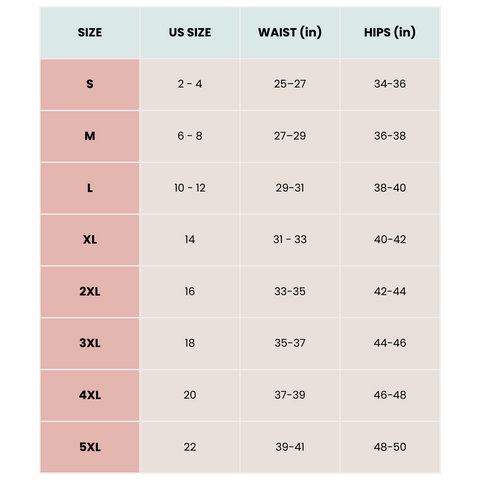480x480 pixels.
Task: Click waist measurement 31 - 33 cell
Action: tap(290, 240)
